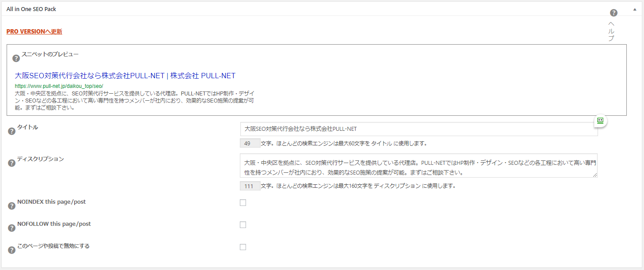Click the スニペットのプレビュー label
Image resolution: width=644 pixels, height=270 pixels.
(50, 54)
